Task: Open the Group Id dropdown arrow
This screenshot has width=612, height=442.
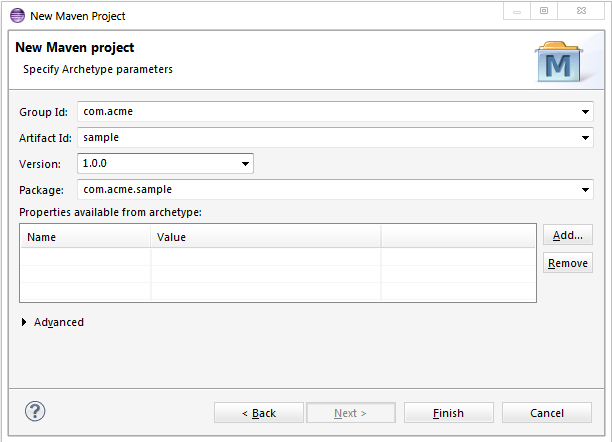Action: click(x=585, y=112)
